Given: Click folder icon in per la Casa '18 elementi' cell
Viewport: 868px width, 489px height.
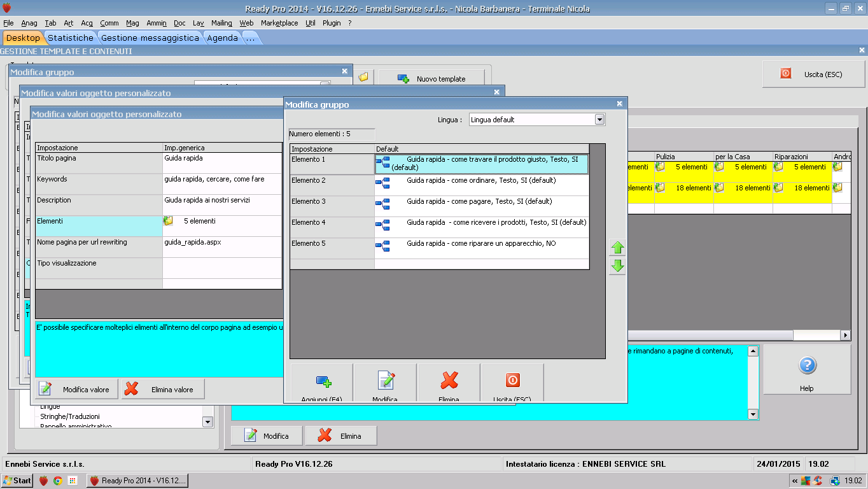Looking at the screenshot, I should click(719, 188).
